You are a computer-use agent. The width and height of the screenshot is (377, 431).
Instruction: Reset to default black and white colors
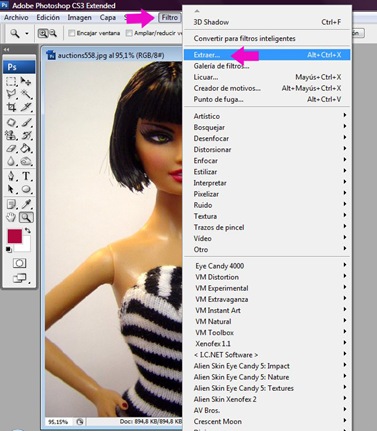click(x=9, y=249)
